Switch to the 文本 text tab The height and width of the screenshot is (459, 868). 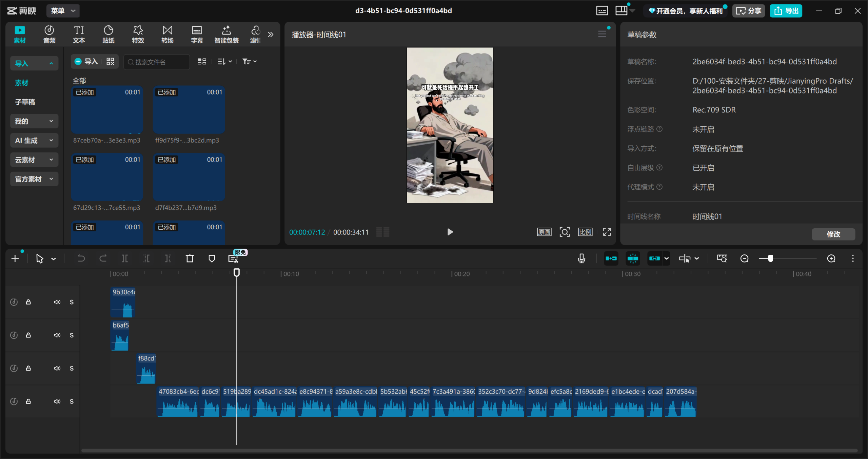79,35
